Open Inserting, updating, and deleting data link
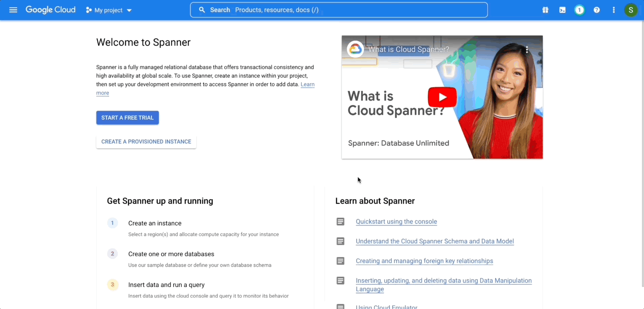 point(444,281)
